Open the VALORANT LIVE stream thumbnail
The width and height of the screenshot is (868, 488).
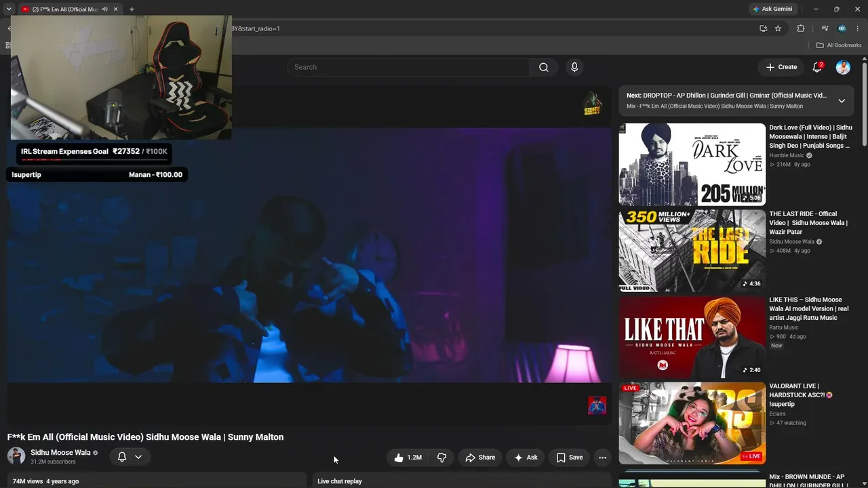[692, 423]
